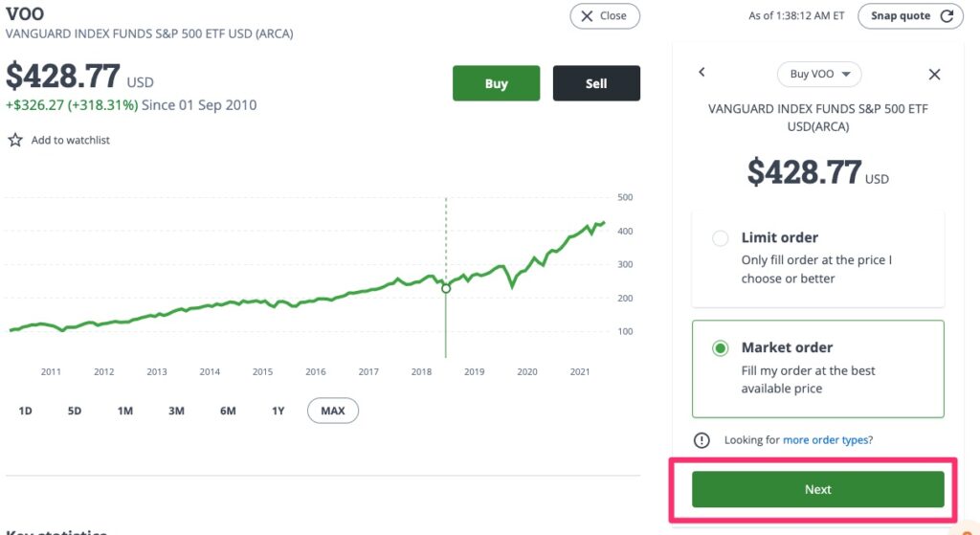Click the green Buy button
The width and height of the screenshot is (980, 535).
click(x=496, y=83)
